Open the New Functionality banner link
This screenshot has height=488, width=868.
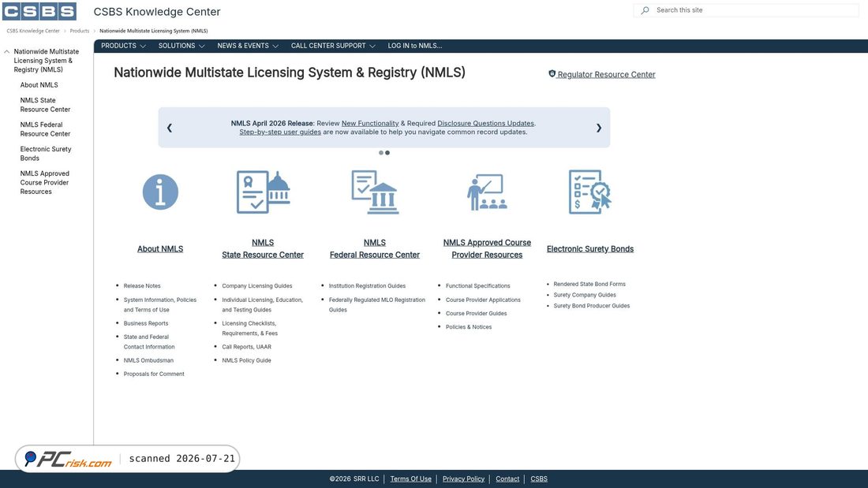(x=370, y=124)
